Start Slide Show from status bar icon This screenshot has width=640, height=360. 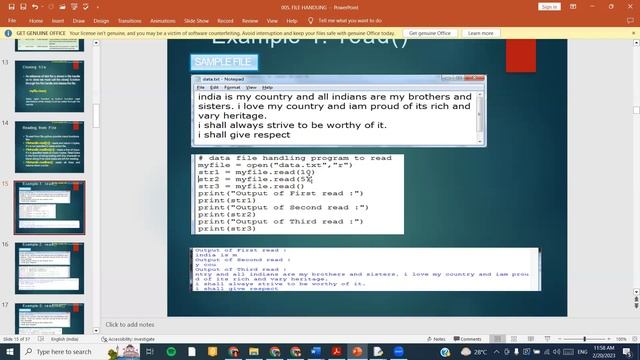tap(547, 339)
